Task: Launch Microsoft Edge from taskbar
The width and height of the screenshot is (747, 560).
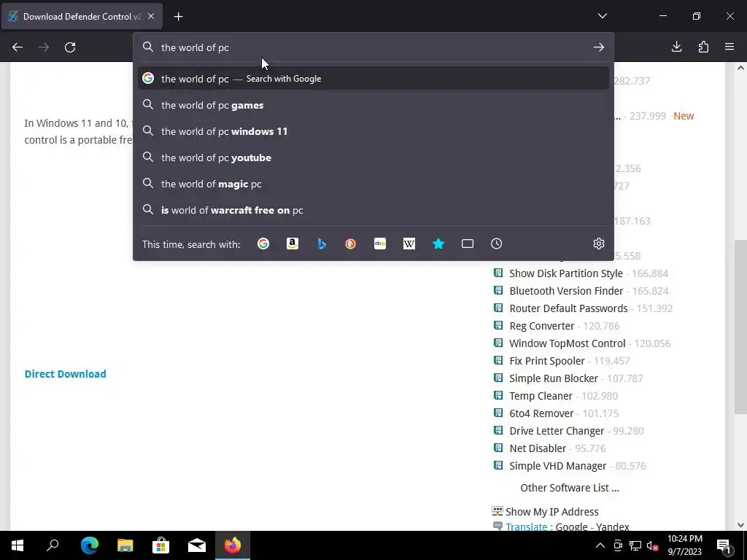Action: pos(89,545)
